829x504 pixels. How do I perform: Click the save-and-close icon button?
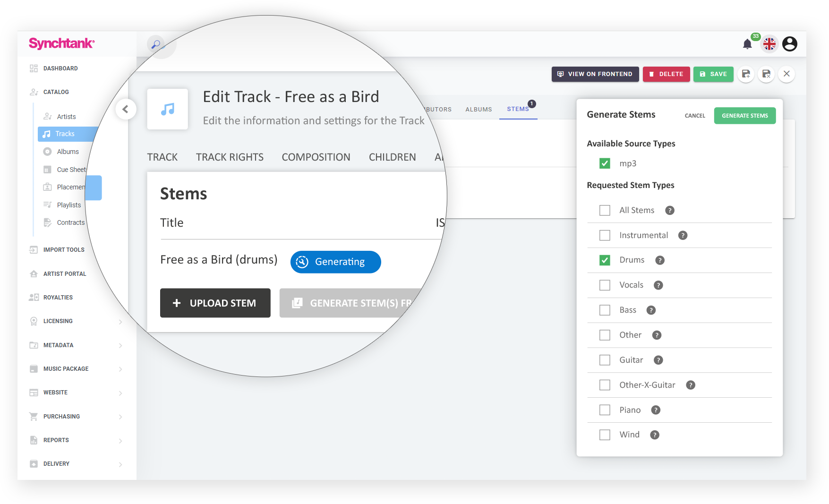tap(766, 74)
